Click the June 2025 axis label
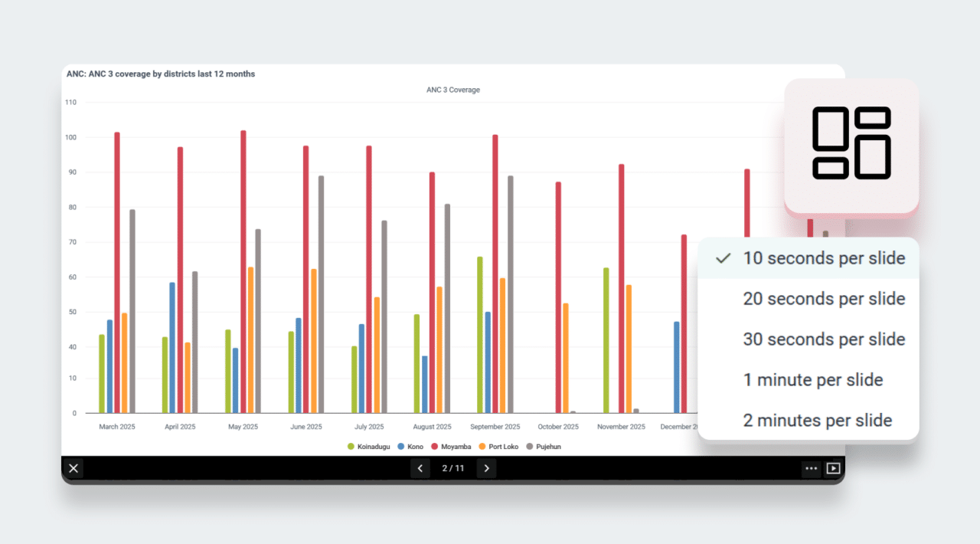The height and width of the screenshot is (544, 980). [306, 427]
